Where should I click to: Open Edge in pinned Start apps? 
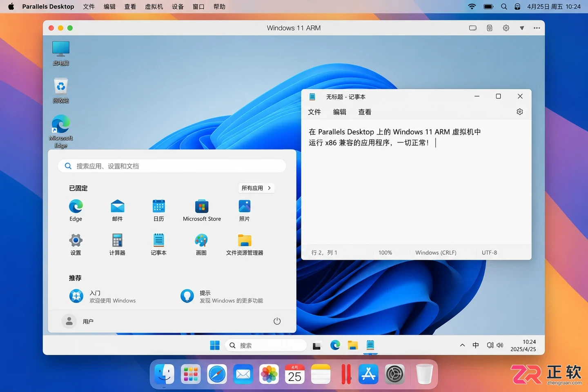point(76,210)
